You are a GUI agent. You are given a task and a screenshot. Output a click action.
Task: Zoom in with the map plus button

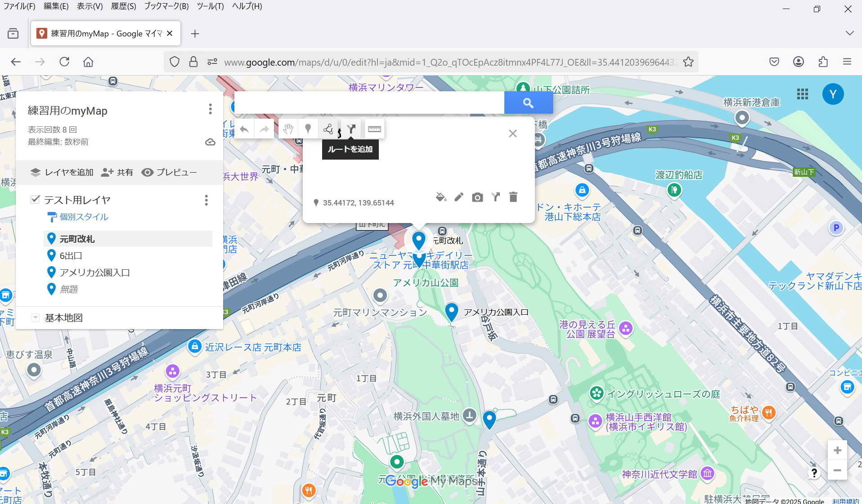coord(837,450)
